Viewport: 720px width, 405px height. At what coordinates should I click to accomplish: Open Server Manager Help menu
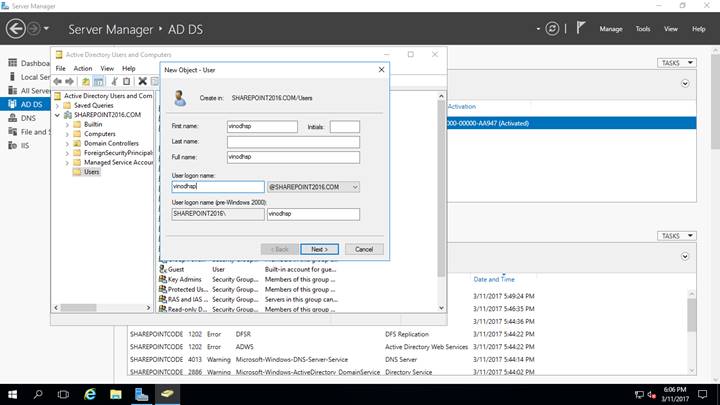[699, 29]
